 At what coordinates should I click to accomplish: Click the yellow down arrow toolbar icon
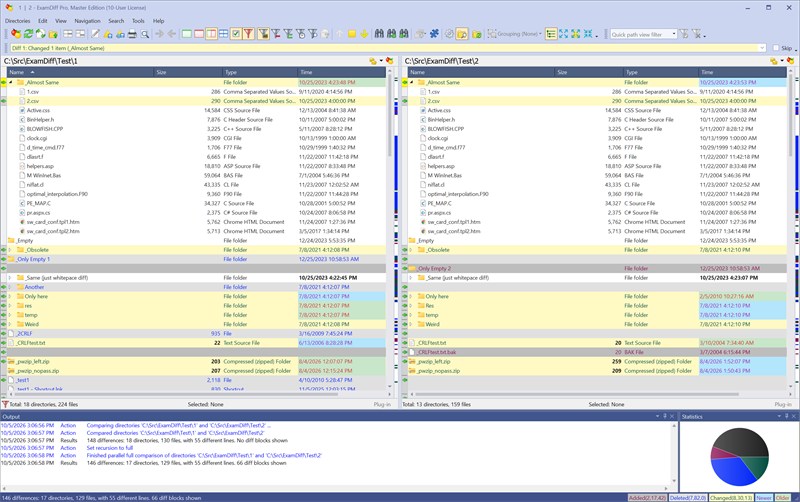point(364,34)
